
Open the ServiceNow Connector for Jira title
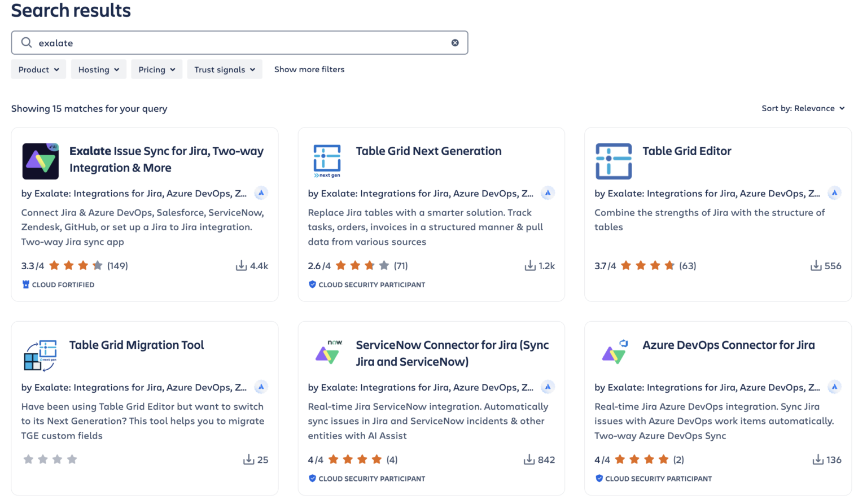[452, 353]
